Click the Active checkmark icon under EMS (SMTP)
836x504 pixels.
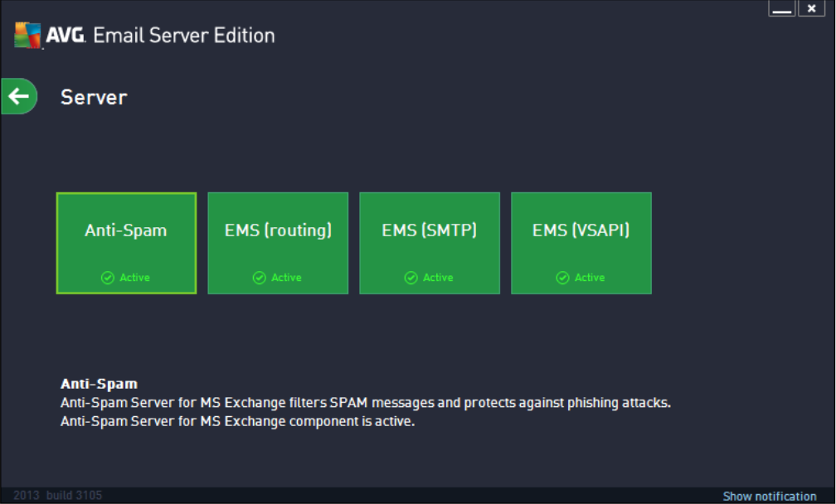click(x=411, y=278)
